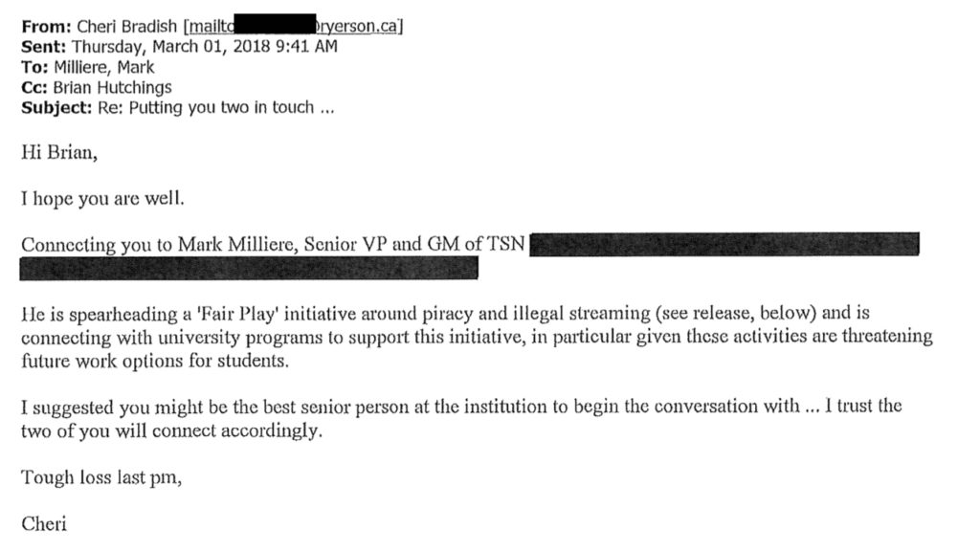980x551 pixels.
Task: Click the From: header label
Action: point(46,26)
